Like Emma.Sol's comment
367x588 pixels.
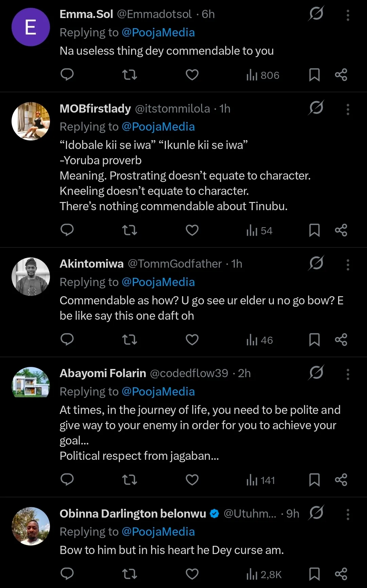click(x=192, y=74)
